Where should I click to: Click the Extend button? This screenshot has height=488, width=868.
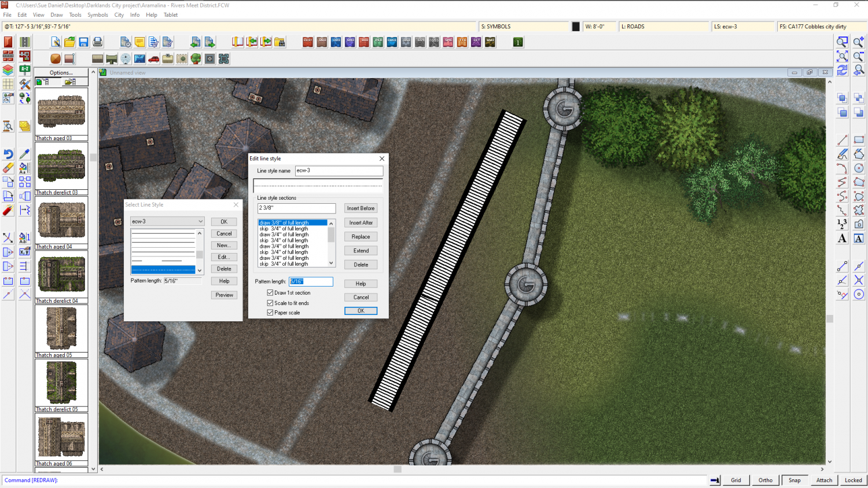click(361, 251)
